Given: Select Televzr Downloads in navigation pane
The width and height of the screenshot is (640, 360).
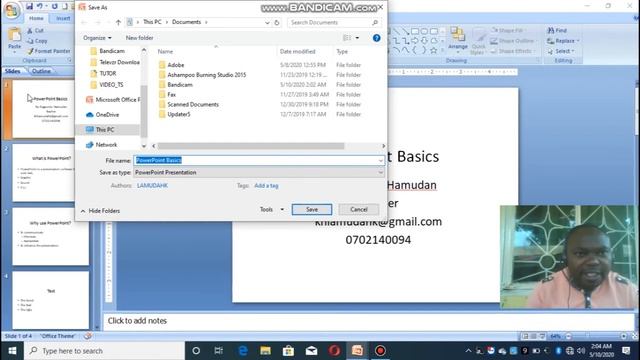Looking at the screenshot, I should 119,62.
